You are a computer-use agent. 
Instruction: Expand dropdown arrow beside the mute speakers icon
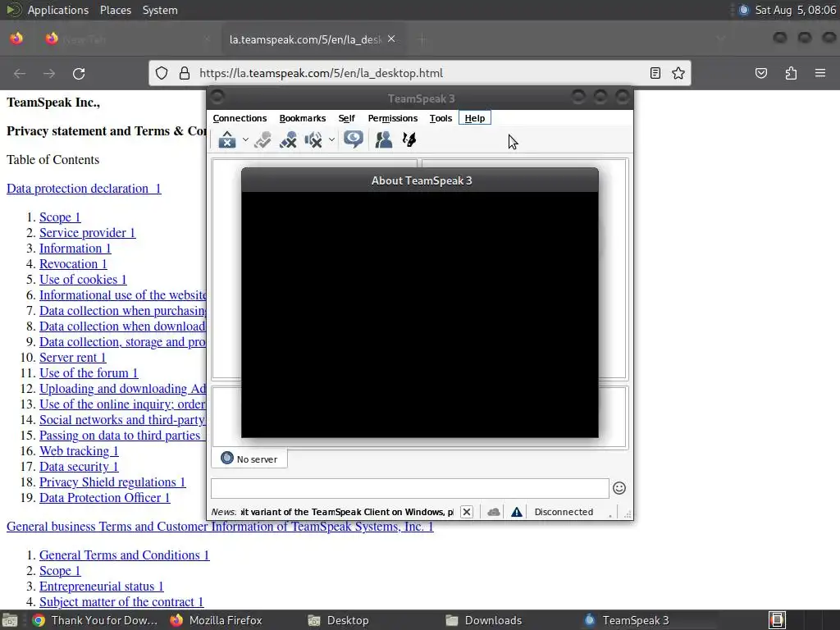tap(331, 139)
